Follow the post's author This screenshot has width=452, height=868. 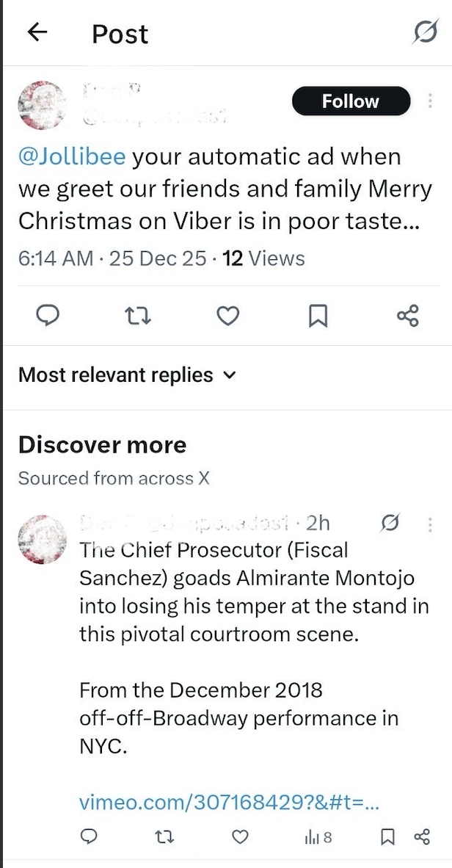[x=351, y=101]
